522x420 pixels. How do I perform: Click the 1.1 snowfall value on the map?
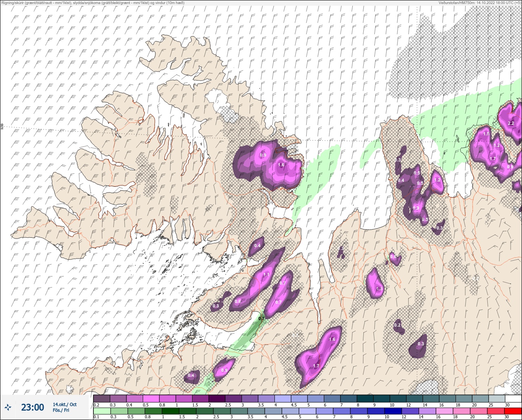[x=266, y=274]
